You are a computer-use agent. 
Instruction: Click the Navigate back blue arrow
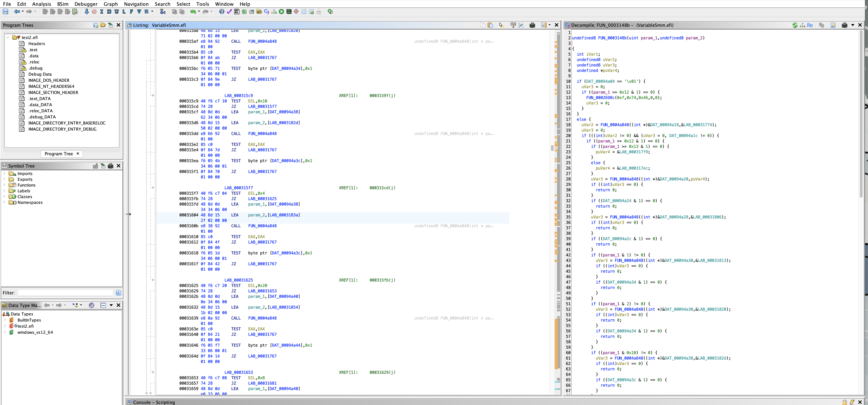16,12
